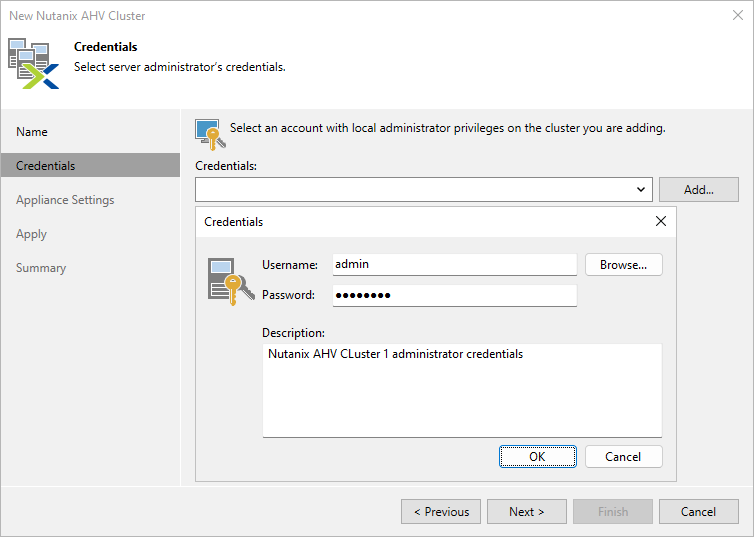
Task: Click the Nutanix AHV cluster wizard icon
Action: coord(33,62)
